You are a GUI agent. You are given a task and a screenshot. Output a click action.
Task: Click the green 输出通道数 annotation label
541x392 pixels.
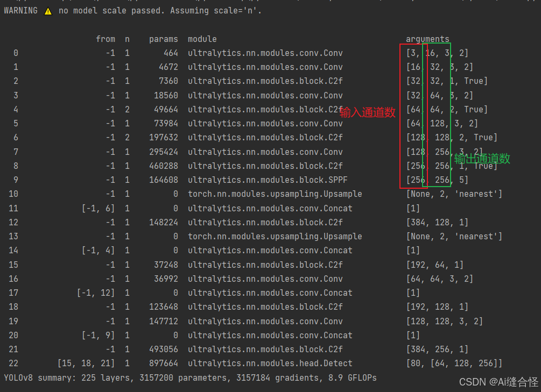click(482, 159)
